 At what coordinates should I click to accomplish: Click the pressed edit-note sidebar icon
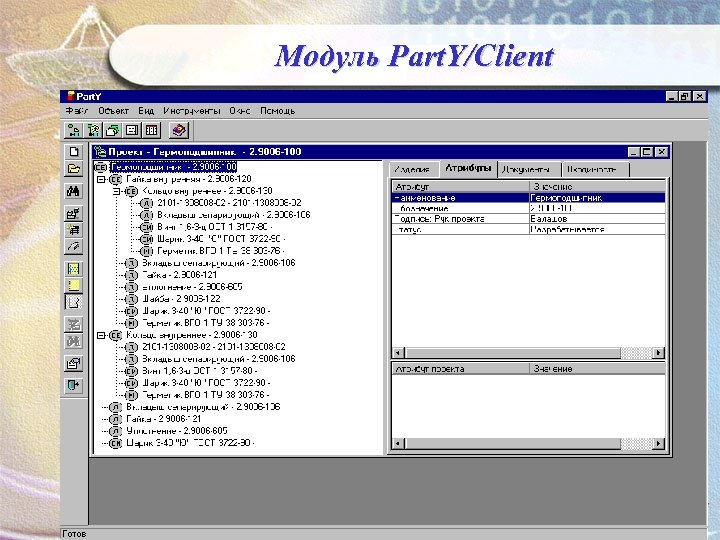point(73,303)
